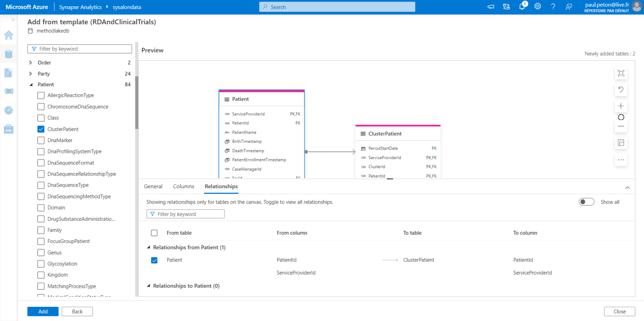
Task: Zoom in on the diagram with the plus icon
Action: tap(621, 106)
